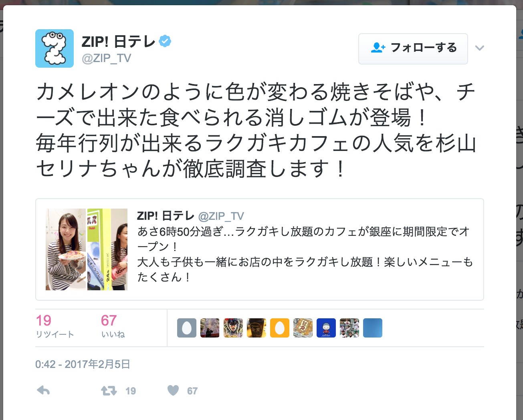Expand the tweet options chevron menu

point(480,48)
